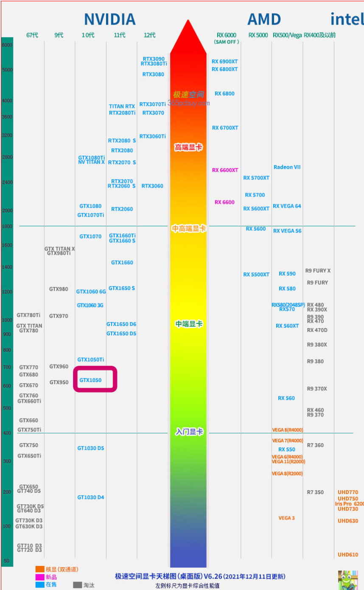Click the magenta 新品 legend swatch
This screenshot has width=364, height=590.
(40, 577)
